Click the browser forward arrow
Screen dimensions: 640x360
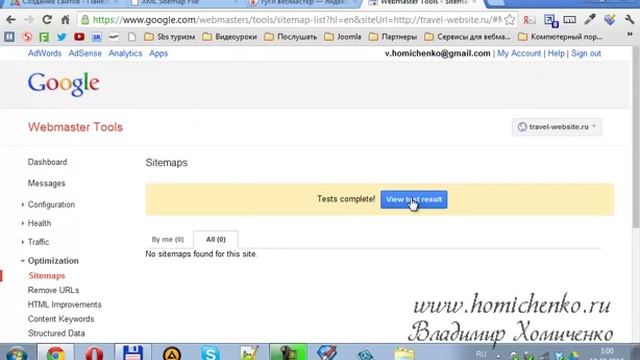(29, 20)
